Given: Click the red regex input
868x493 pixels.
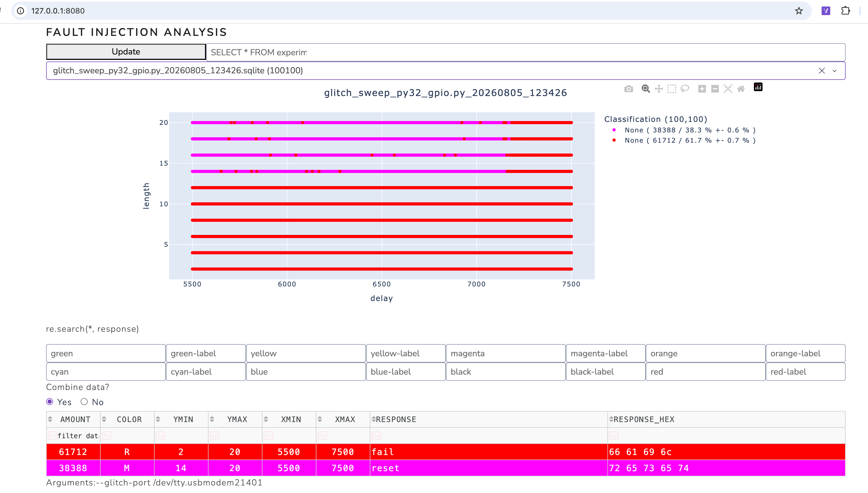Looking at the screenshot, I should tap(706, 371).
